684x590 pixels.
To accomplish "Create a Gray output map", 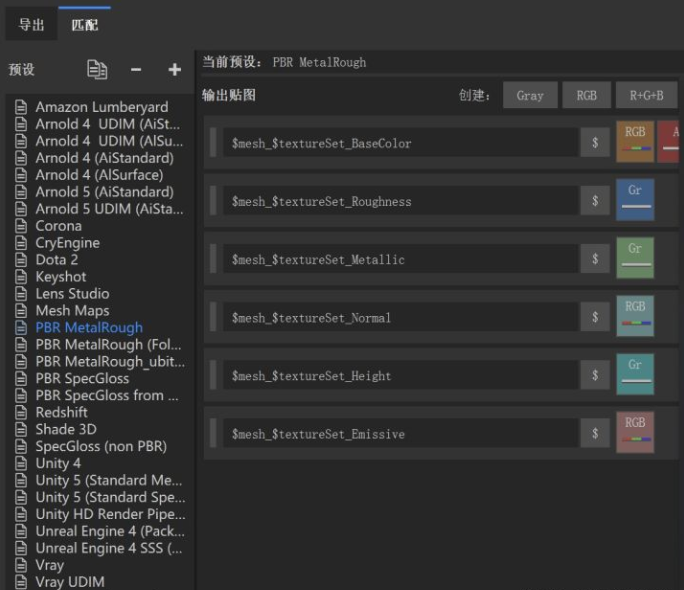I will [x=530, y=95].
